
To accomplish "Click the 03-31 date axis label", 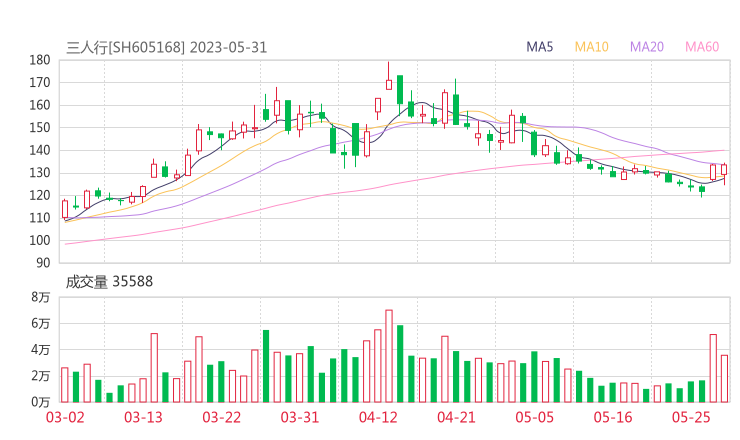I will point(300,417).
